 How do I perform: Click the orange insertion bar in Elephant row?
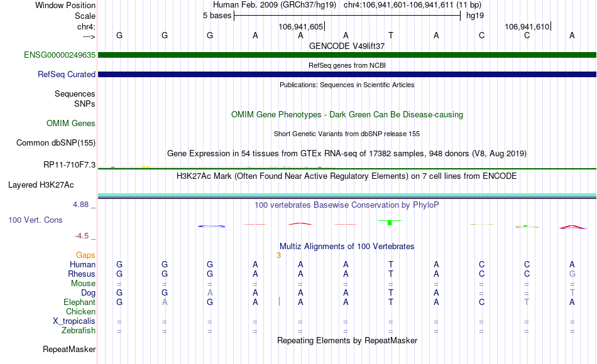point(279,302)
